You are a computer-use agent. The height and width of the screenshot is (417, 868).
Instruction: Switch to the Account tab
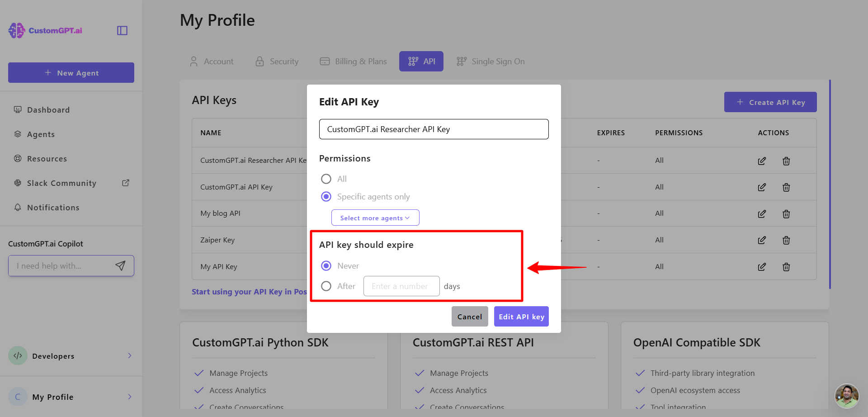tap(212, 62)
